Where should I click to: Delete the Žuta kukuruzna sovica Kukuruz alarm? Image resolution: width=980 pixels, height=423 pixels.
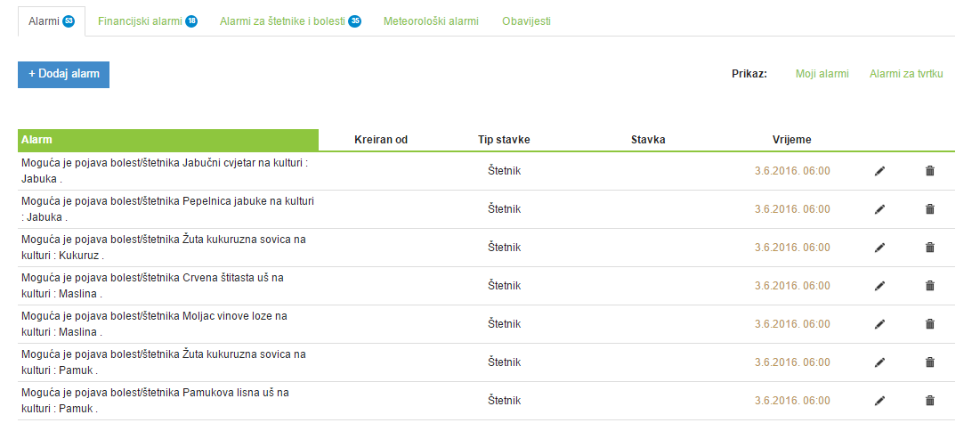[x=930, y=248]
